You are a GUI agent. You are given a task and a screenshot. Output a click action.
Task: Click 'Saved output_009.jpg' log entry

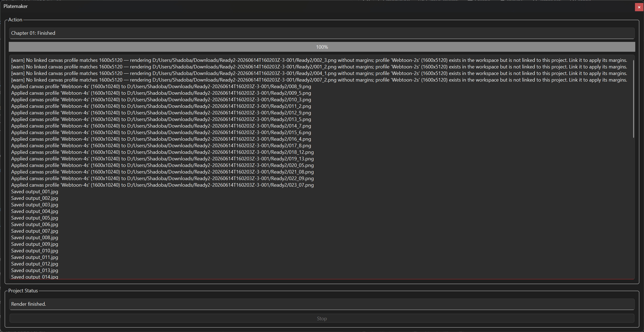click(35, 244)
